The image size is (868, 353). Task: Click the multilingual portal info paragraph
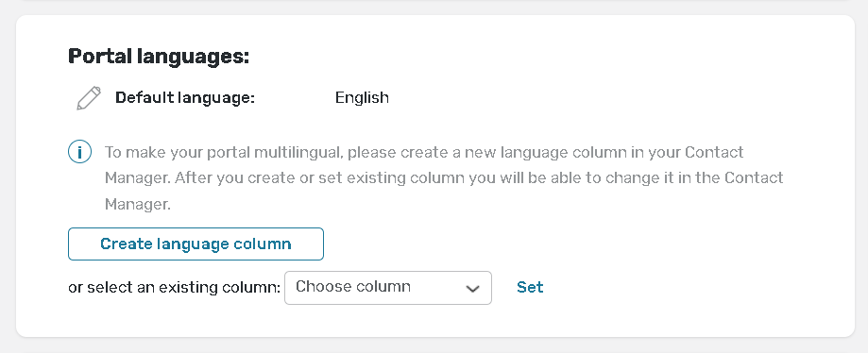(x=444, y=178)
